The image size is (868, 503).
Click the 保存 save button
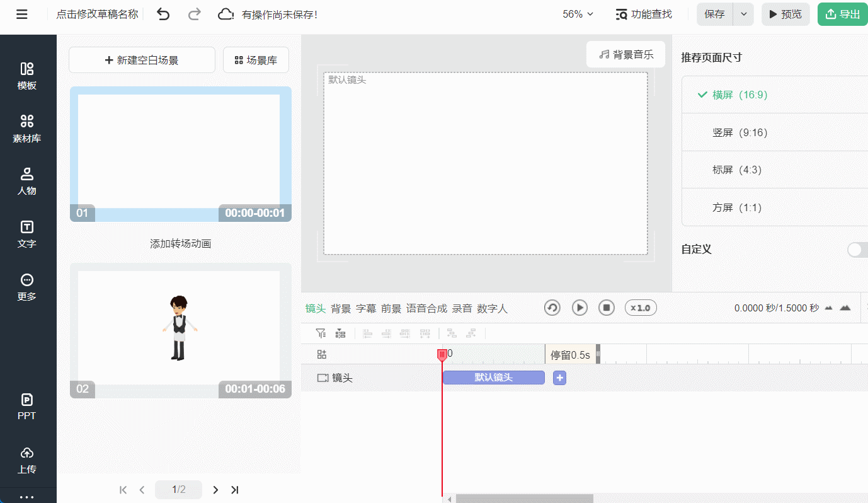click(x=715, y=14)
